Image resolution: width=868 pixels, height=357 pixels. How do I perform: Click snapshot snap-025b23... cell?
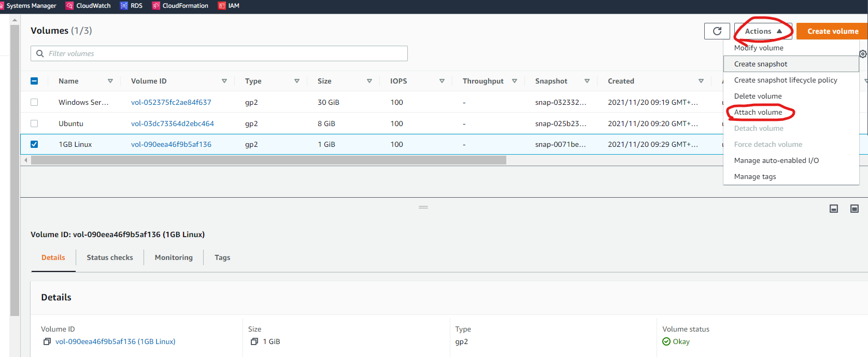pos(561,123)
